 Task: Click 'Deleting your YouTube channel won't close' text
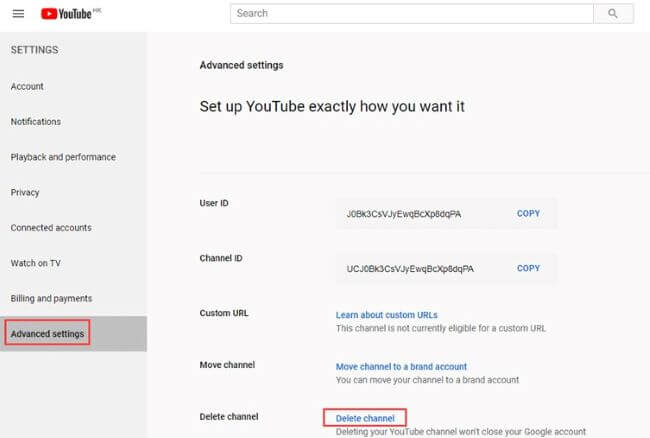click(461, 432)
